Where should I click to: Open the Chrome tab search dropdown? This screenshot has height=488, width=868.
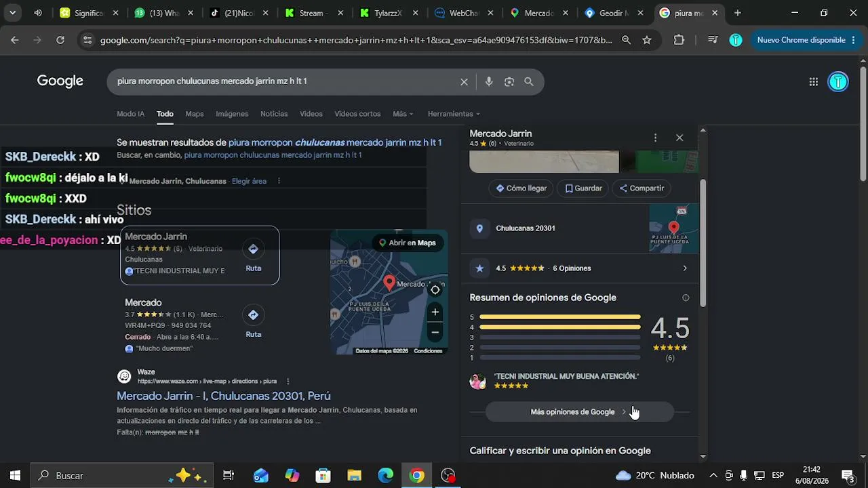(12, 13)
